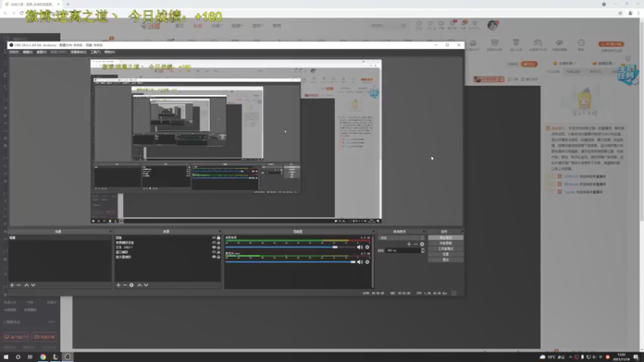Click 开始录制 start recording button
This screenshot has width=644, height=362.
(446, 243)
